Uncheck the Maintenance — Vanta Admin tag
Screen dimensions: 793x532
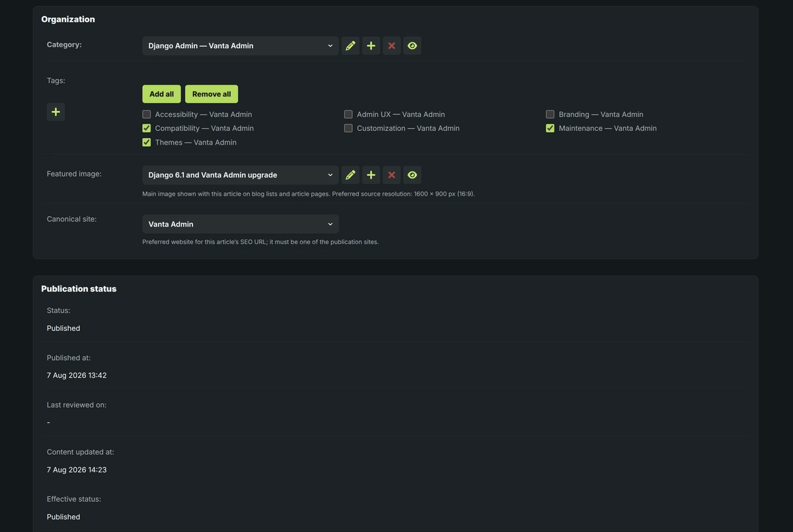[550, 128]
